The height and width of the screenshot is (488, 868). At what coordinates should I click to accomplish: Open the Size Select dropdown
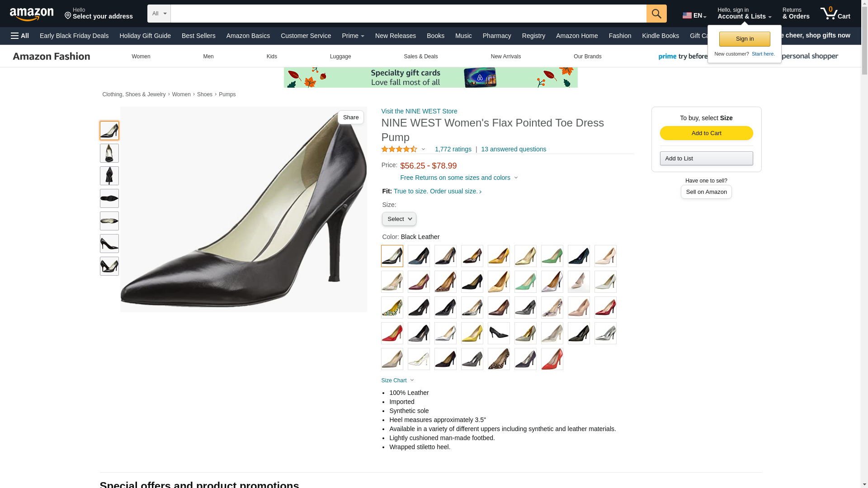[x=399, y=219]
